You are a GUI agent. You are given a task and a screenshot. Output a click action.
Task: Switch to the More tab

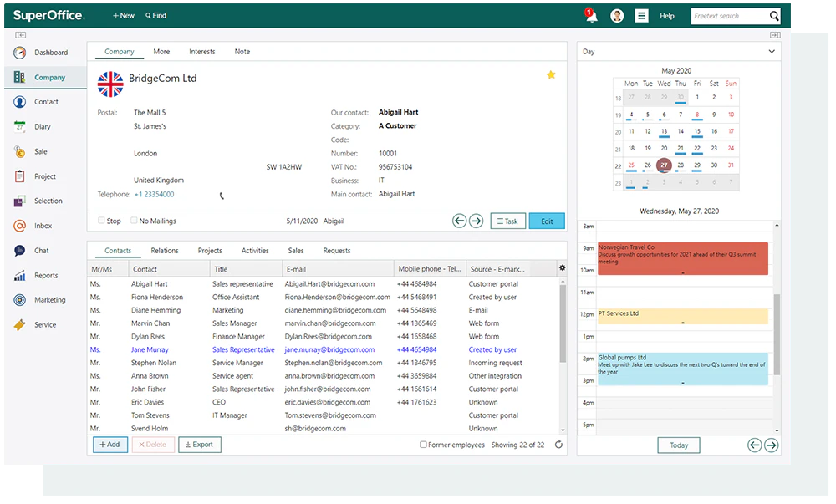point(161,52)
